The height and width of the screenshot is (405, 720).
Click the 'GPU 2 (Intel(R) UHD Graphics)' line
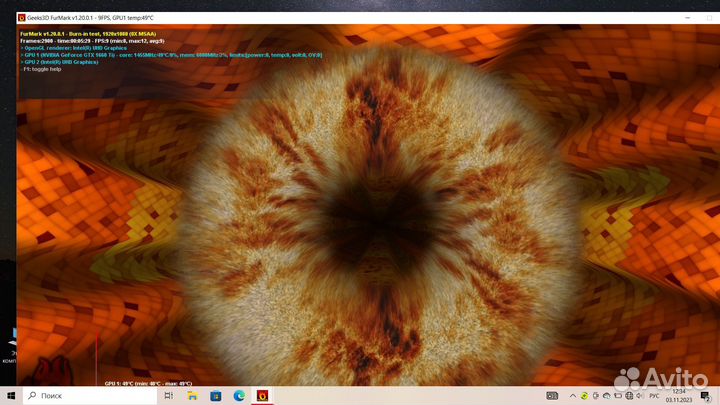pos(59,62)
